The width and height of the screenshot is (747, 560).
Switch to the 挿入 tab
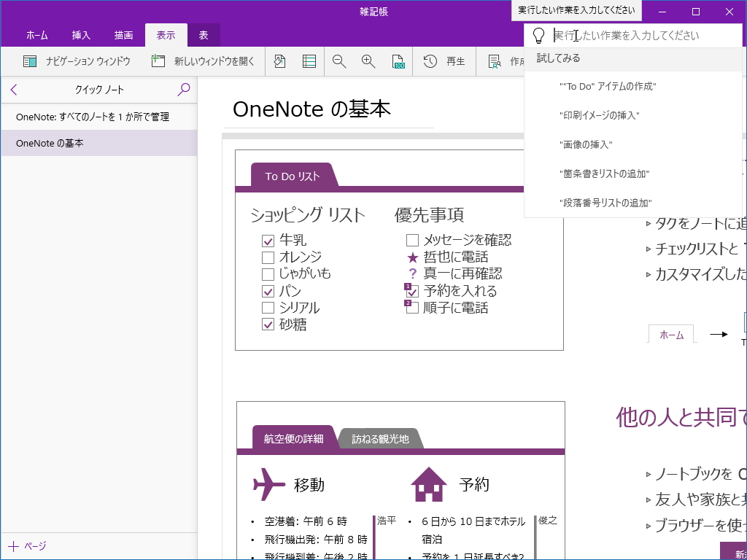(81, 35)
